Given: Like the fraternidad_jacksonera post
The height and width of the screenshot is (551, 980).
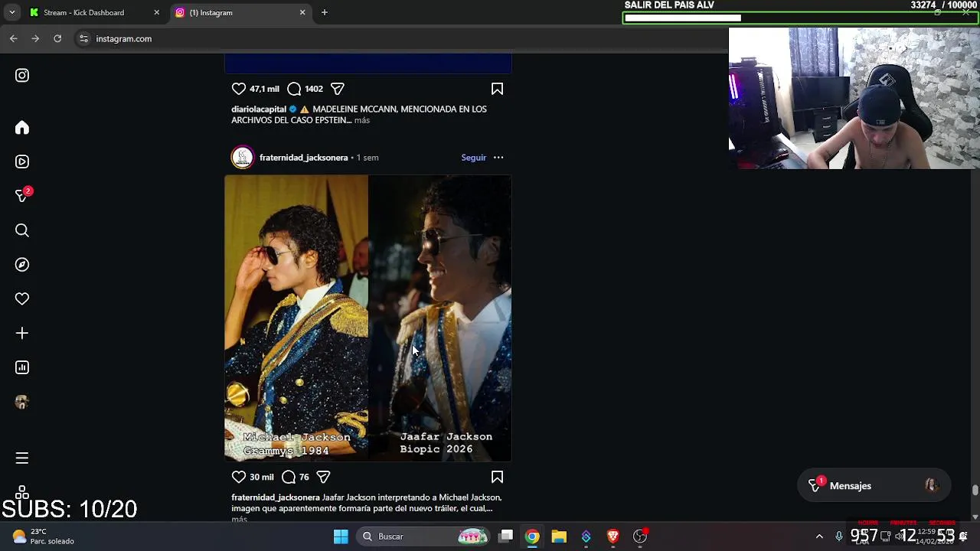Looking at the screenshot, I should click(x=239, y=477).
